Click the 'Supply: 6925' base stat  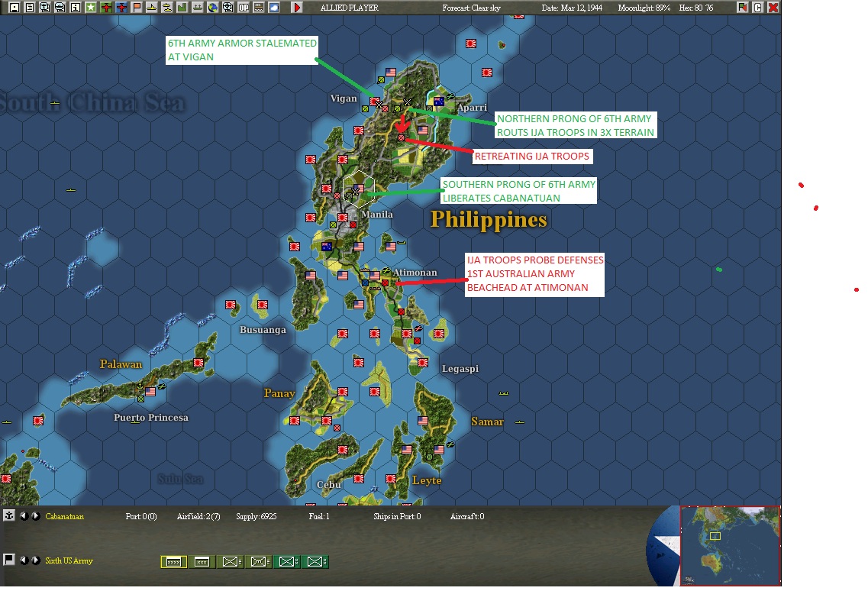point(256,516)
